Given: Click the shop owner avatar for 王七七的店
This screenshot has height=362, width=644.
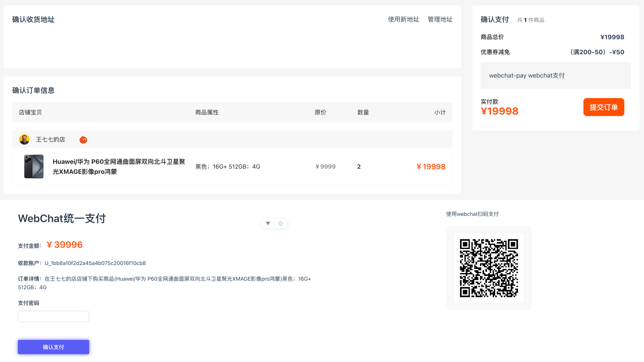Looking at the screenshot, I should click(x=24, y=139).
